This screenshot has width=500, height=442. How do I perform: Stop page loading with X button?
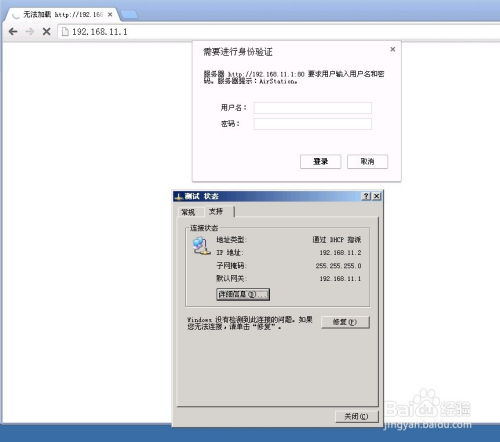(x=47, y=32)
